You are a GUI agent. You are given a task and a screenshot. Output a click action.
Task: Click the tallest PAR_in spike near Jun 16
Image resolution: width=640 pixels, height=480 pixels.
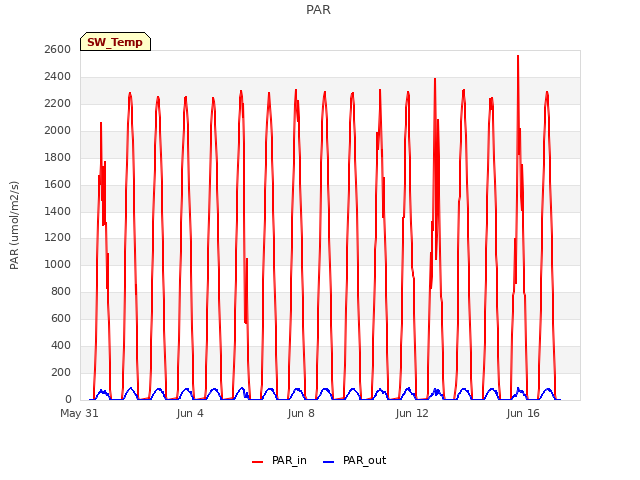[518, 56]
